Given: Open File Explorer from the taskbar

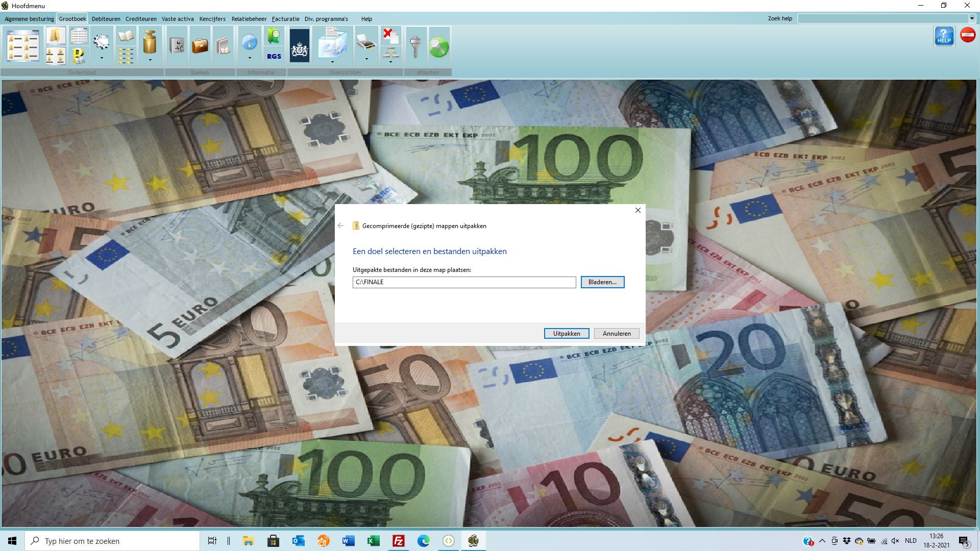Looking at the screenshot, I should tap(249, 541).
